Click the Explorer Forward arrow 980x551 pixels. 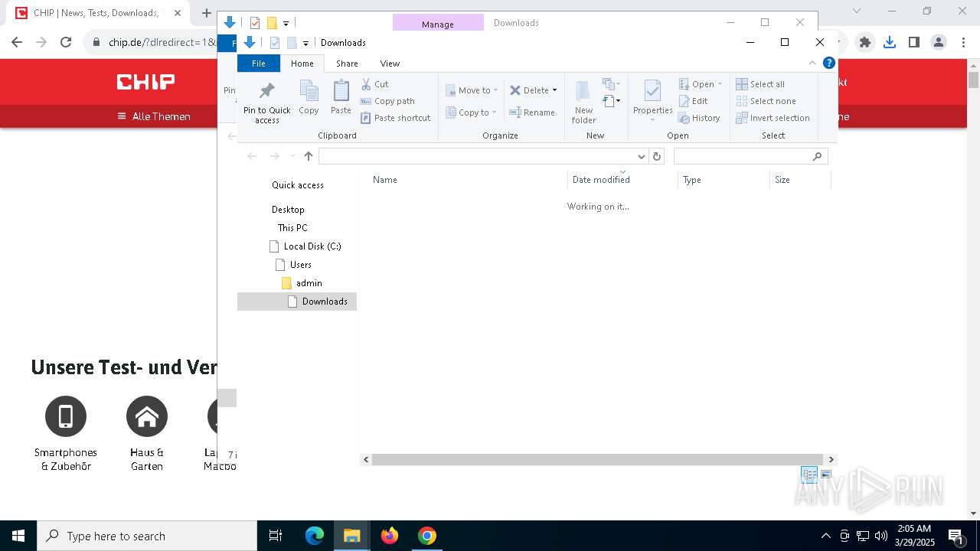pyautogui.click(x=274, y=156)
